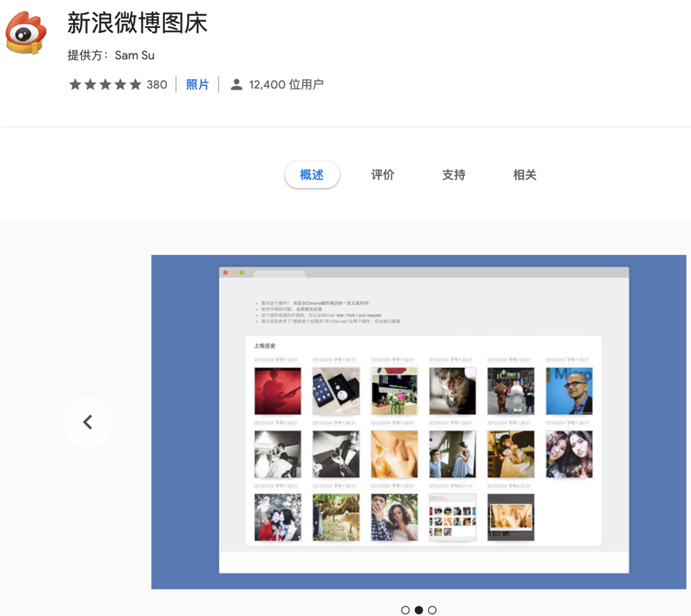Click the five-star rating icons
The width and height of the screenshot is (691, 616).
105,85
